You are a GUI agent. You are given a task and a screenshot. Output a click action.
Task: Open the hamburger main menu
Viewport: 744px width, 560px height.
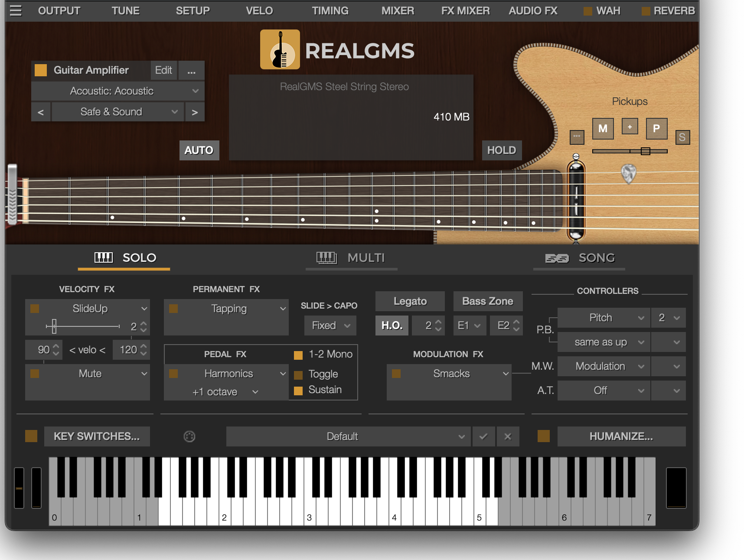(16, 10)
